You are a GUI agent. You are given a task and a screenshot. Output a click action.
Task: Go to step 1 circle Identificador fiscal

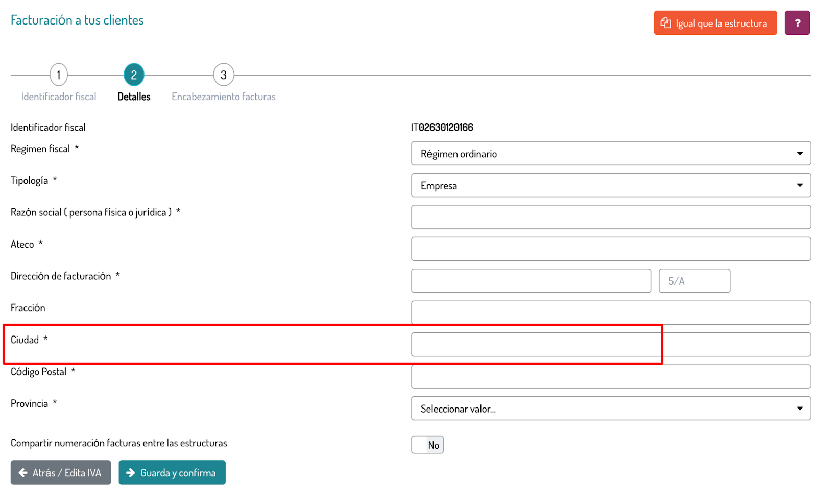click(x=59, y=75)
